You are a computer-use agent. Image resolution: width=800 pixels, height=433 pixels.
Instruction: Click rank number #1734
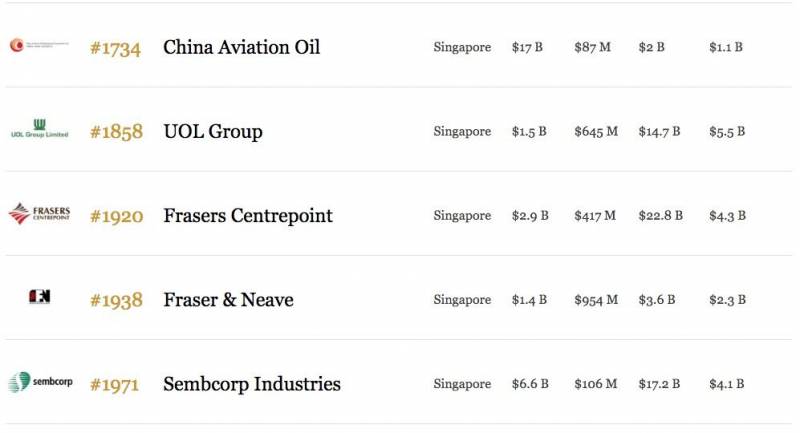point(116,47)
